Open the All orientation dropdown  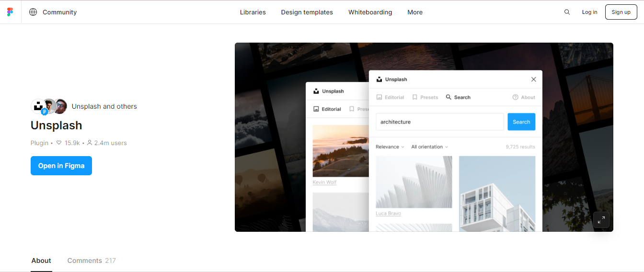point(430,147)
